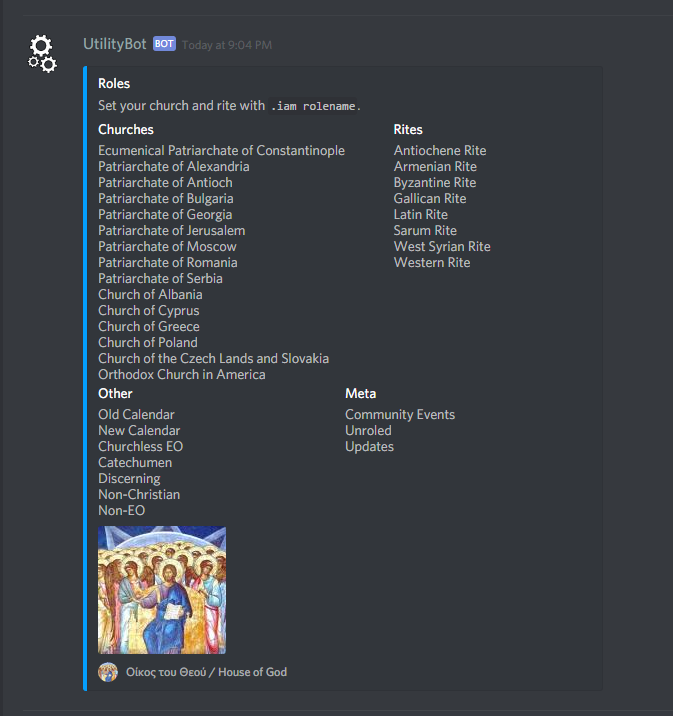Click the Western Rite entry
This screenshot has width=673, height=716.
[x=432, y=263]
